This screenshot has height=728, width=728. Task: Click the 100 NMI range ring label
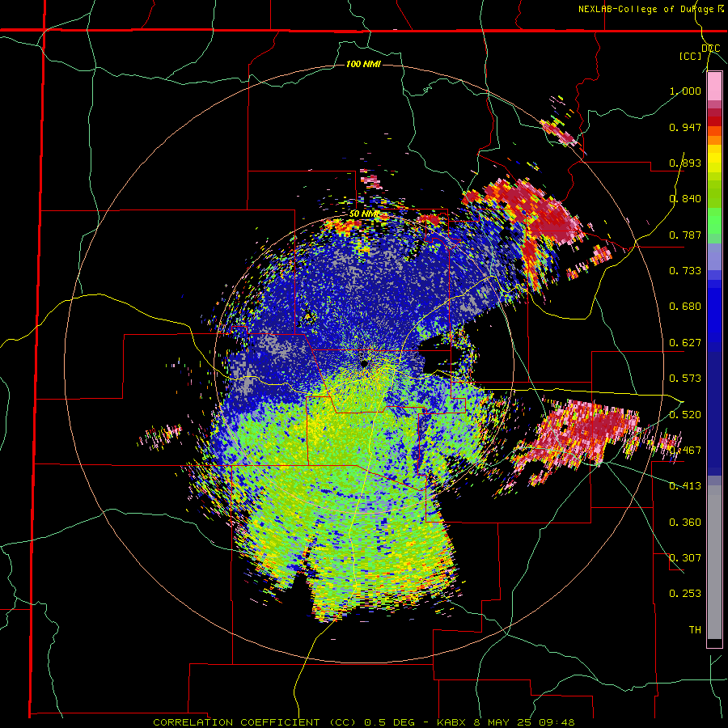point(363,64)
